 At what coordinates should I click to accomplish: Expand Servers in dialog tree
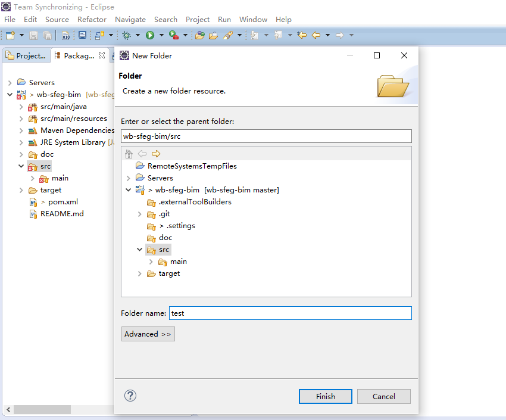[129, 178]
